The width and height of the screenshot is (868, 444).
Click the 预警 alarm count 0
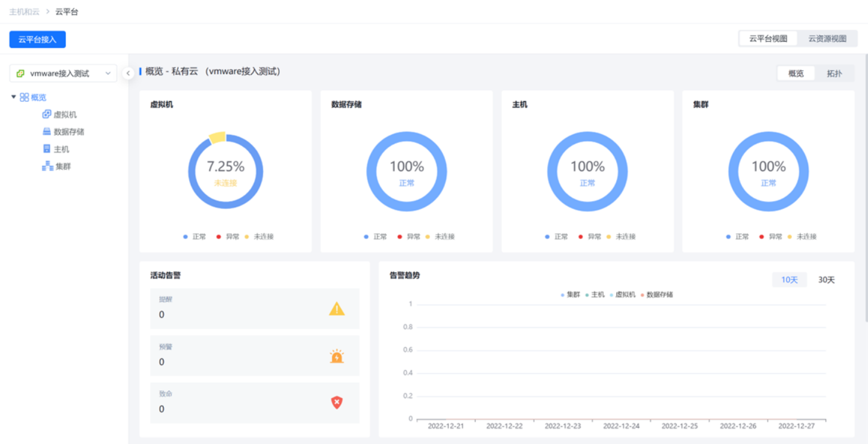pos(162,362)
